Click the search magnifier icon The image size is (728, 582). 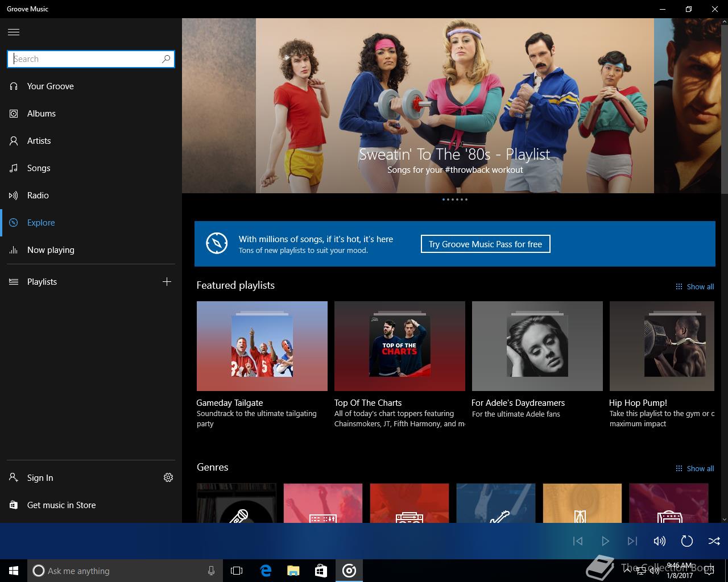pyautogui.click(x=166, y=59)
